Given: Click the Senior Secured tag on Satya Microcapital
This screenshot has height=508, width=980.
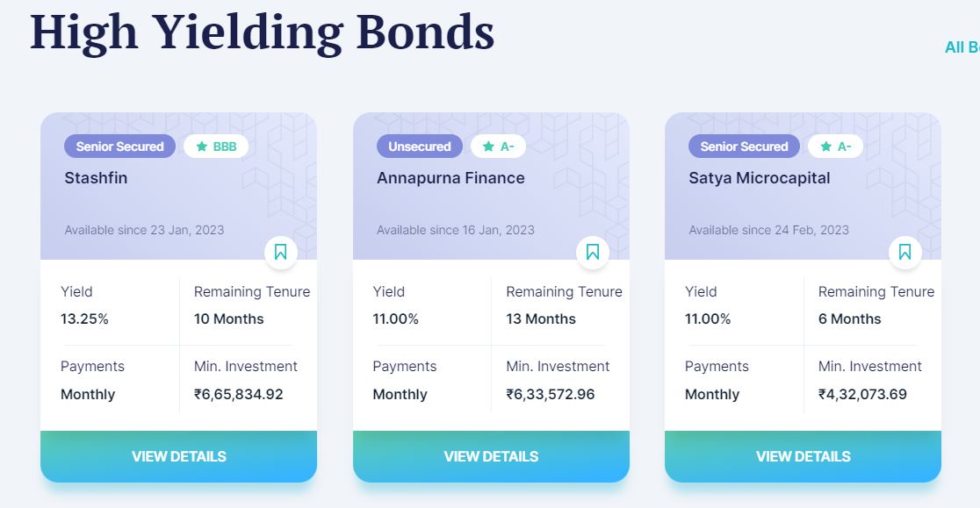Looking at the screenshot, I should pos(744,147).
